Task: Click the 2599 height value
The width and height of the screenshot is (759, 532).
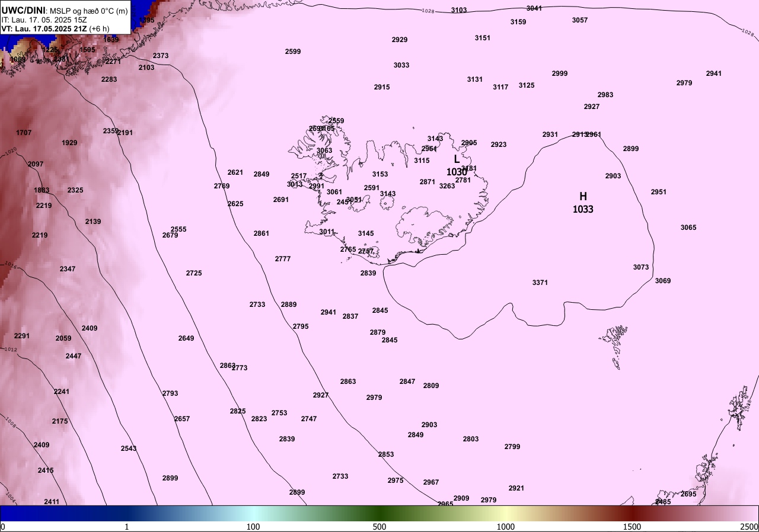Action: (x=293, y=52)
